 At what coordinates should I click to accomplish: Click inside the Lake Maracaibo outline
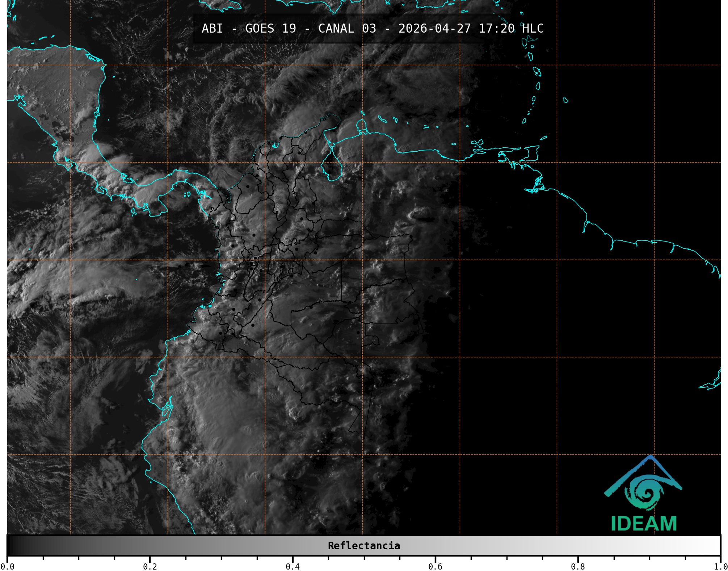click(x=333, y=167)
